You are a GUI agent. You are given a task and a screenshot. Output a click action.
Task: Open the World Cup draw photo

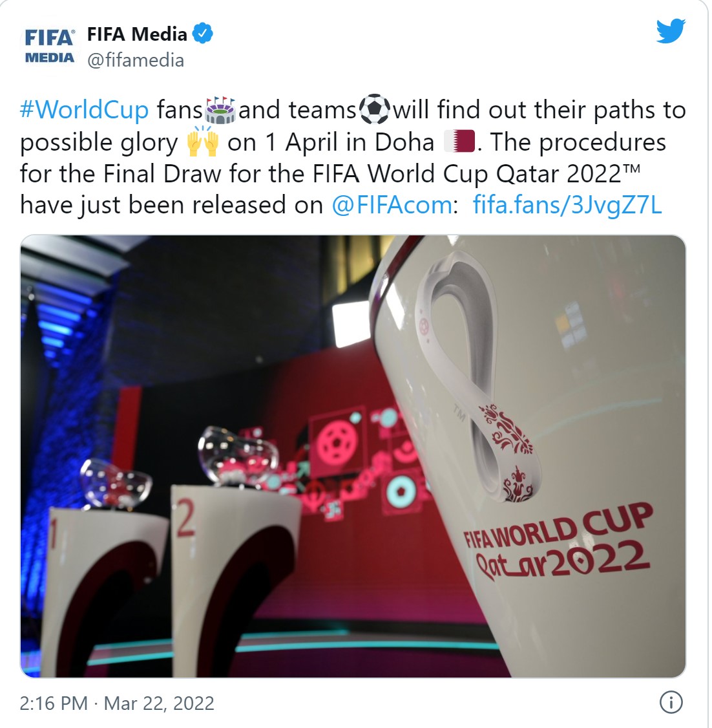point(353,456)
